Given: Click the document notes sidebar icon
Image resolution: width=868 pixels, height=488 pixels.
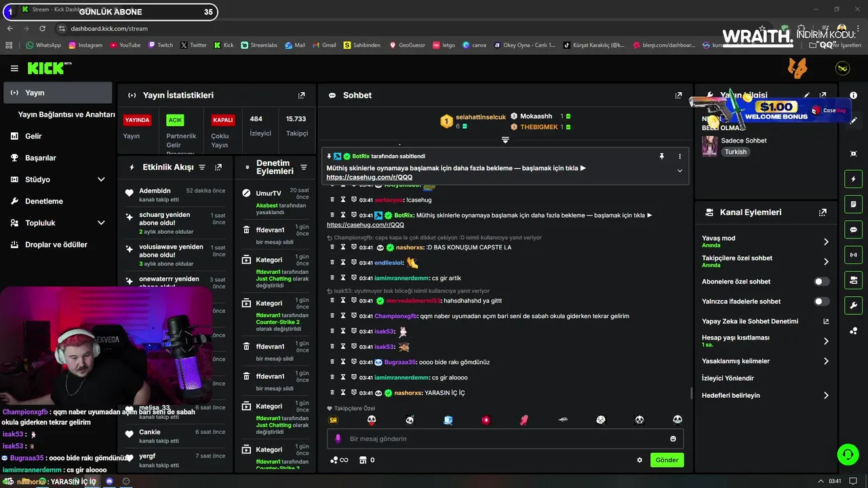Looking at the screenshot, I should pyautogui.click(x=854, y=204).
